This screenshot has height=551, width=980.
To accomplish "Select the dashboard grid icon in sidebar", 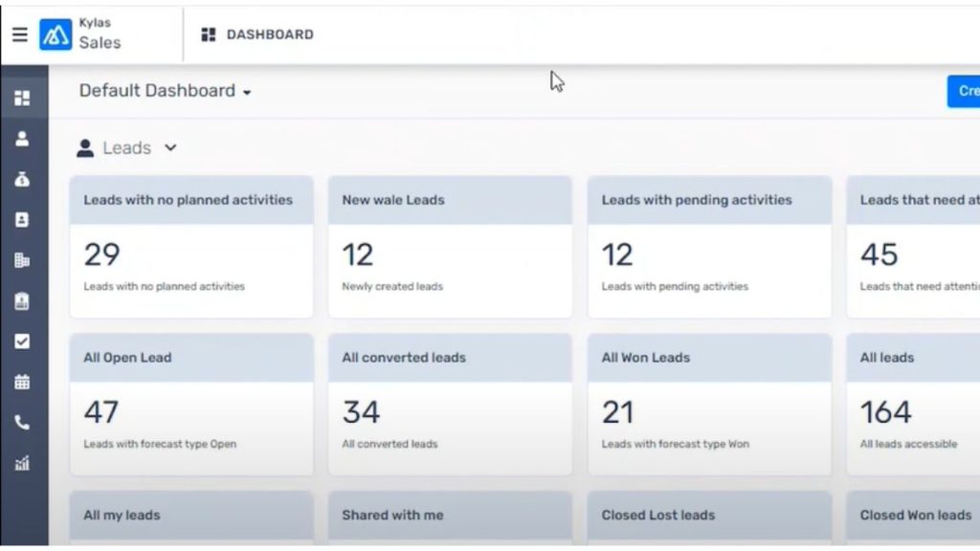I will click(x=22, y=98).
